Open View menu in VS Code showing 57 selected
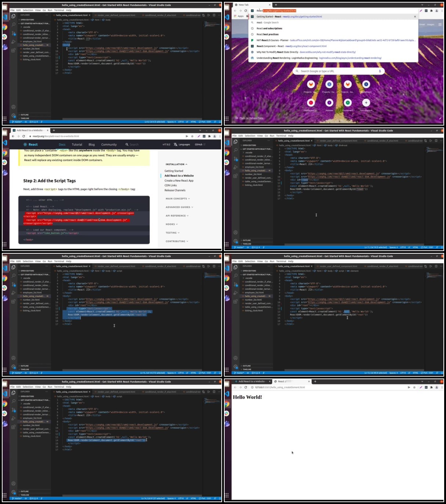The height and width of the screenshot is (504, 446). (x=38, y=387)
